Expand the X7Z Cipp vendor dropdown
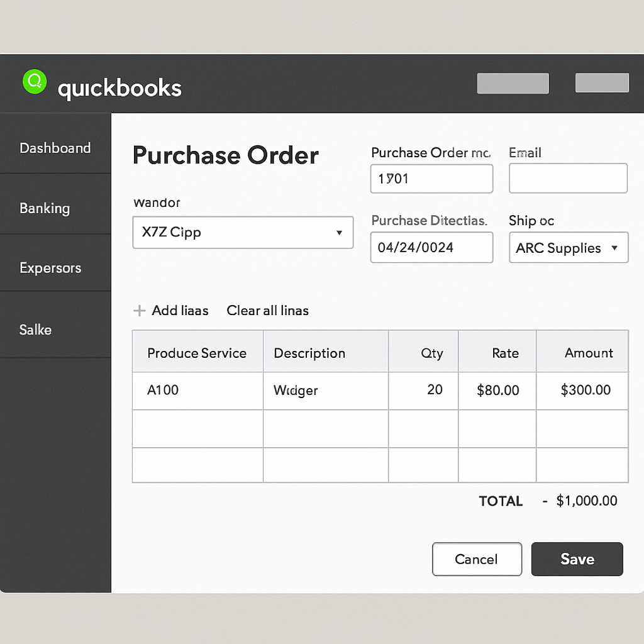Screen dimensions: 644x644 pyautogui.click(x=243, y=233)
